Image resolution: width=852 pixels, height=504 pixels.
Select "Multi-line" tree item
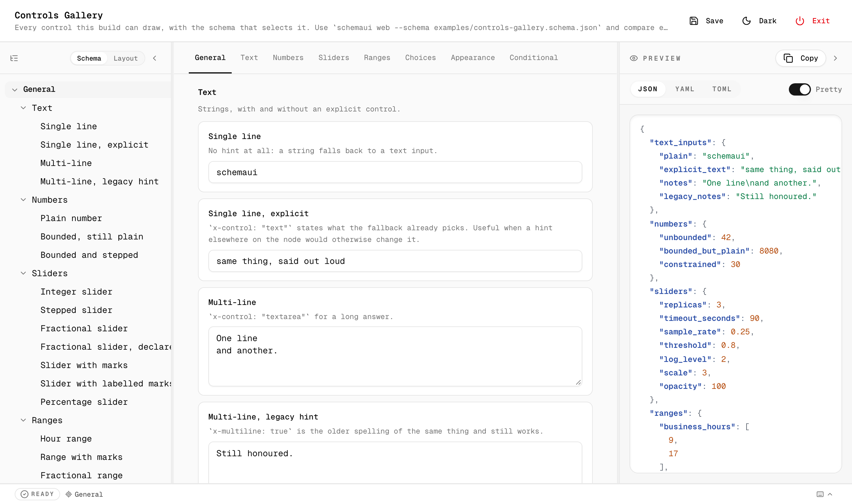pyautogui.click(x=66, y=163)
